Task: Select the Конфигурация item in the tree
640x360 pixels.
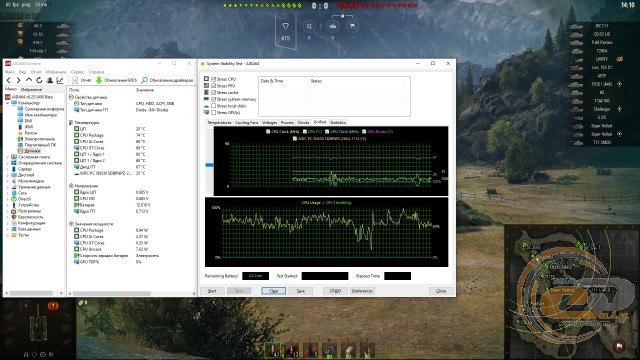Action: 28,223
